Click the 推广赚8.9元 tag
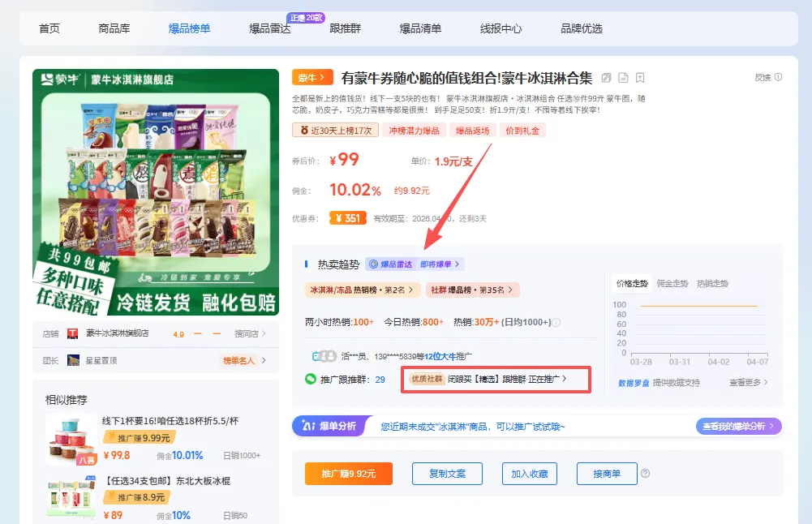This screenshot has height=524, width=812. pos(137,497)
